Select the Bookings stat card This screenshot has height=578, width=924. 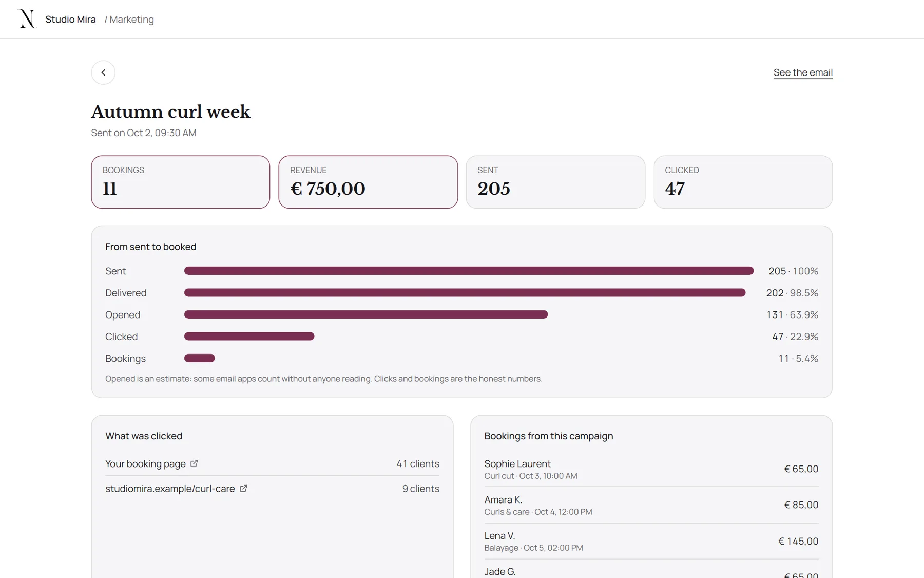coord(181,182)
